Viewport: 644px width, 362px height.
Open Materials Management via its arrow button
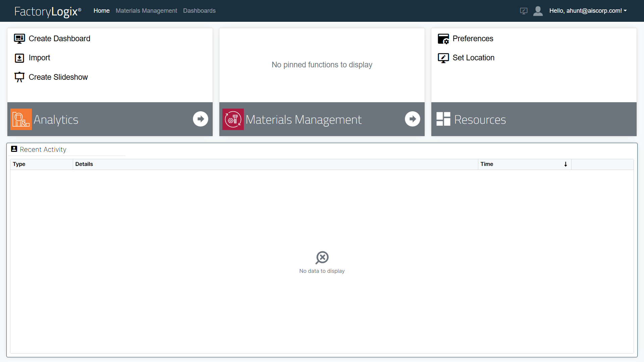click(x=412, y=119)
